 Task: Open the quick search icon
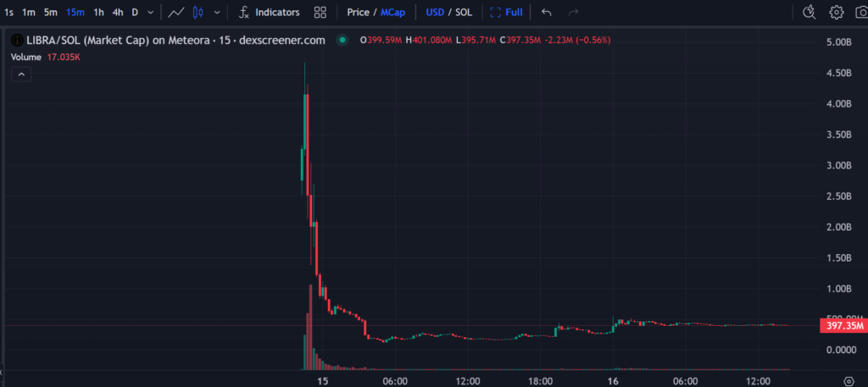(809, 12)
